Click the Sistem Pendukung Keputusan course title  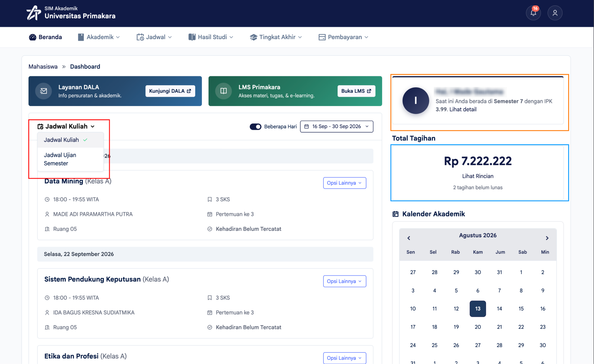92,279
